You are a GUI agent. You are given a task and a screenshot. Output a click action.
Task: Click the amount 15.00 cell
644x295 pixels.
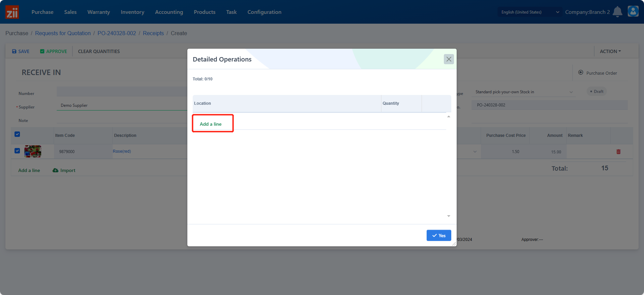[x=548, y=152]
